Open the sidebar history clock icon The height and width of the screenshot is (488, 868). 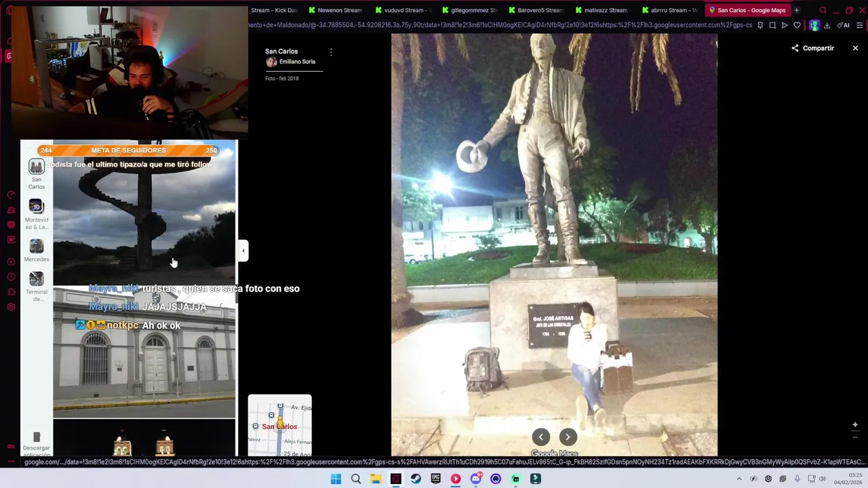click(11, 277)
